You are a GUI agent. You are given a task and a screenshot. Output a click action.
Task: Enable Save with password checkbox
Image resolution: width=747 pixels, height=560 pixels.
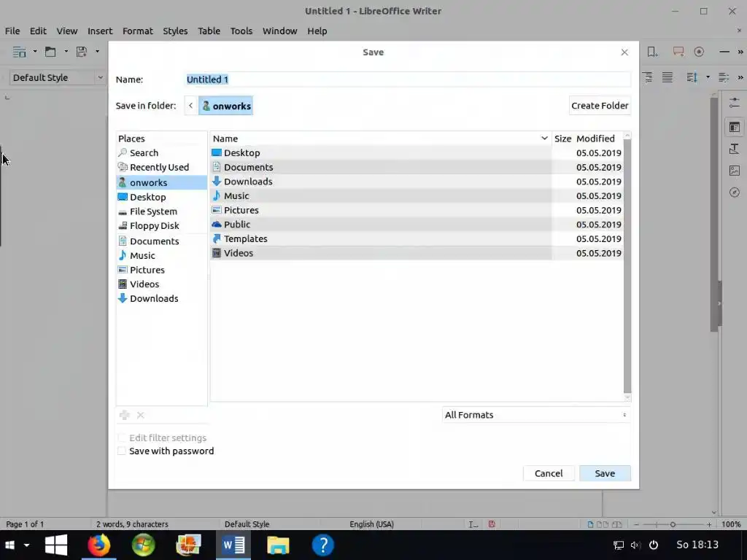click(x=122, y=451)
